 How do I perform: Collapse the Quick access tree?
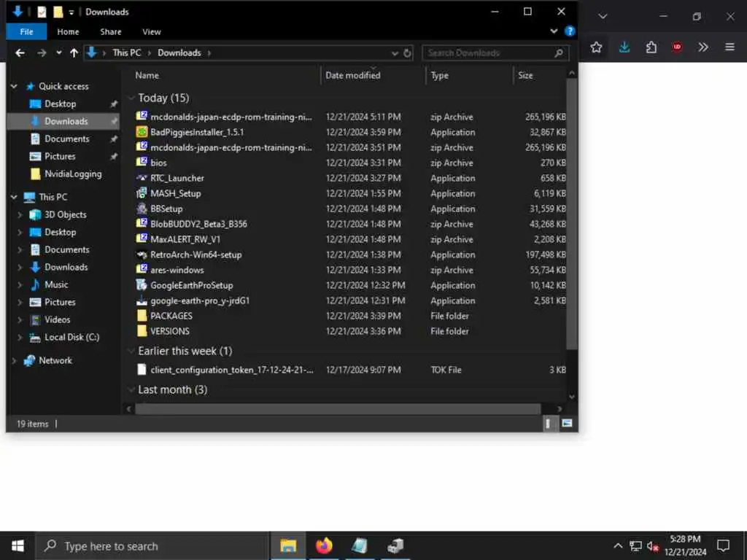click(x=14, y=86)
